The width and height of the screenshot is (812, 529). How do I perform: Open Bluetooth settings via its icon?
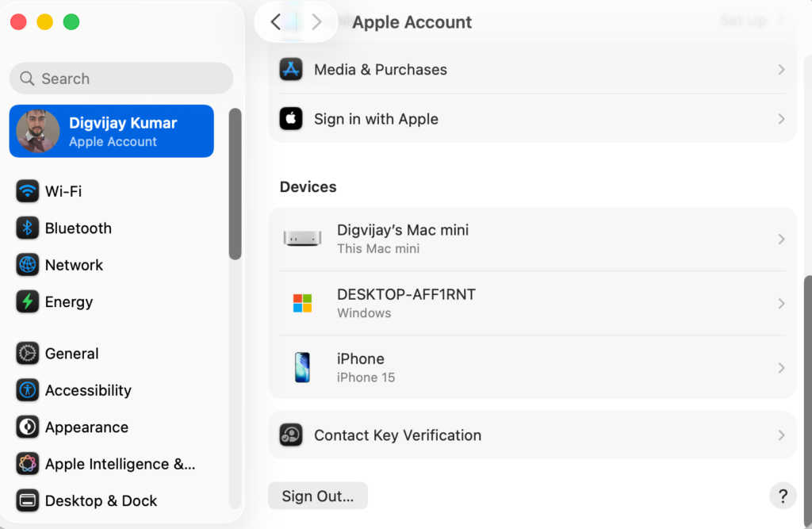pos(28,228)
